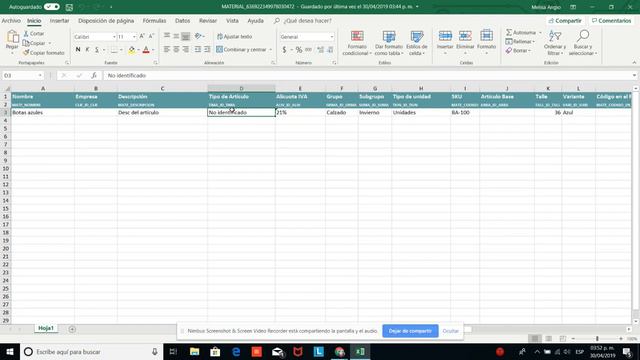Align text to the right

click(x=185, y=49)
